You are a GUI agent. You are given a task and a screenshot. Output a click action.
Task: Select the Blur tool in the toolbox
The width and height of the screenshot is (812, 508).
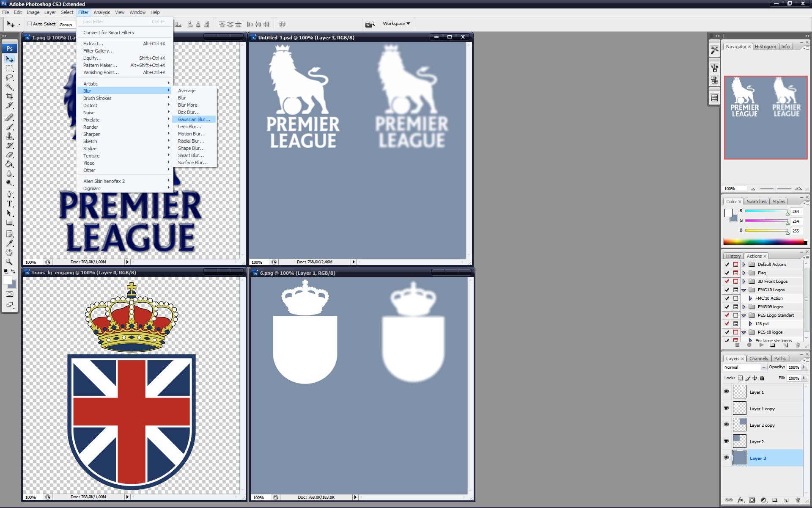click(x=9, y=174)
